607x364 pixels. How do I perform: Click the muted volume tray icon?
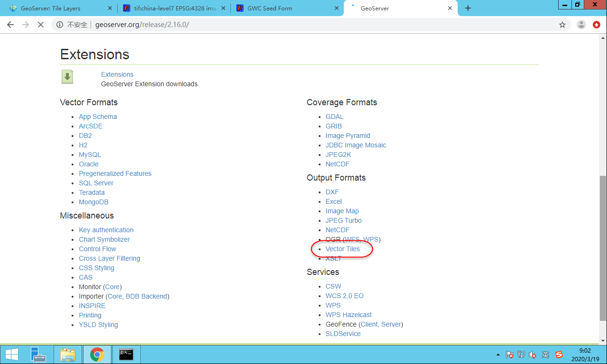pyautogui.click(x=533, y=354)
